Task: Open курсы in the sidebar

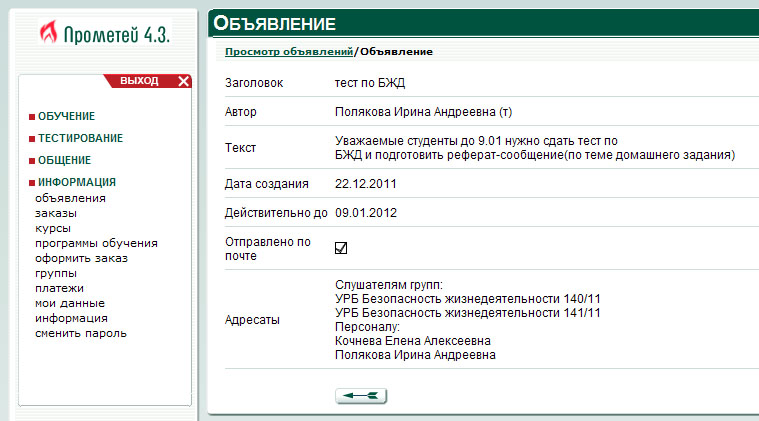Action: coord(53,228)
